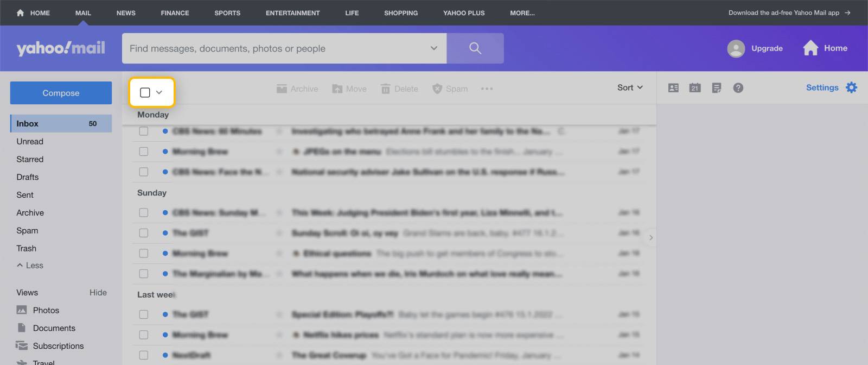Open the Subscriptions view
The image size is (868, 365).
[50, 346]
